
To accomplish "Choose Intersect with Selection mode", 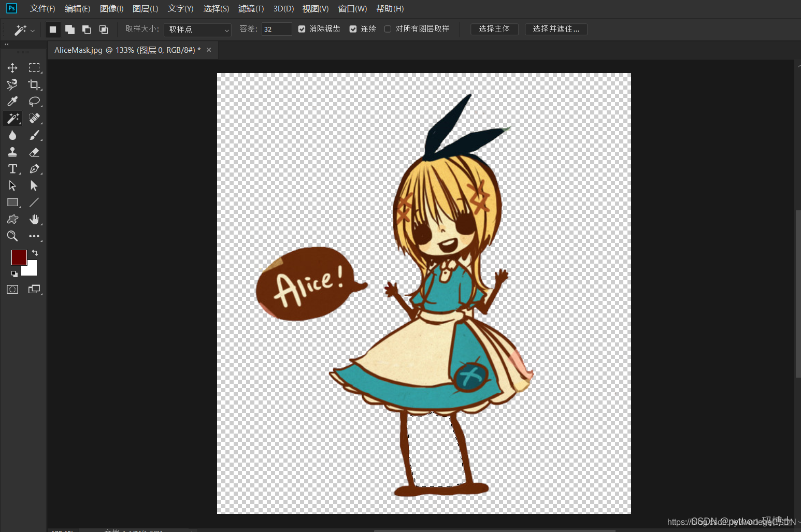I will click(x=104, y=30).
